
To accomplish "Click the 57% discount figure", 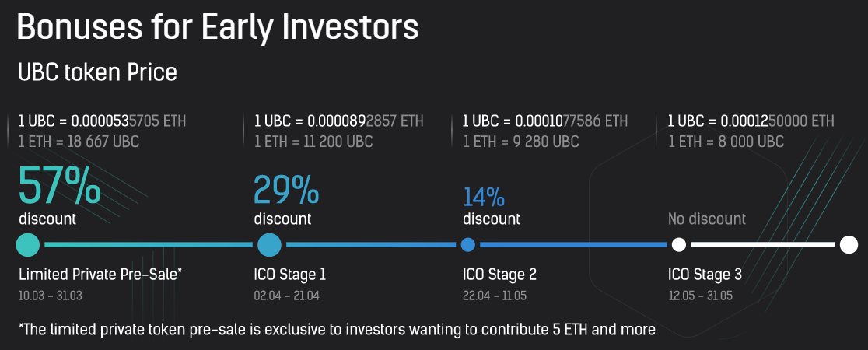I will (x=59, y=185).
